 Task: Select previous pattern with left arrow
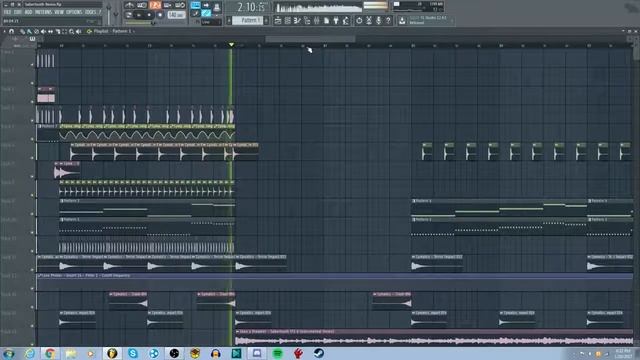coord(229,20)
